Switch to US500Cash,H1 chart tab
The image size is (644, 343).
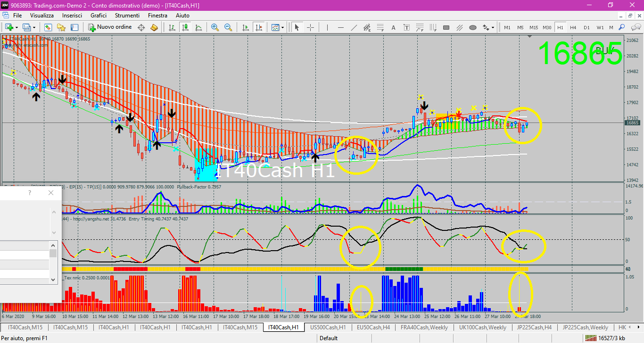(x=328, y=327)
